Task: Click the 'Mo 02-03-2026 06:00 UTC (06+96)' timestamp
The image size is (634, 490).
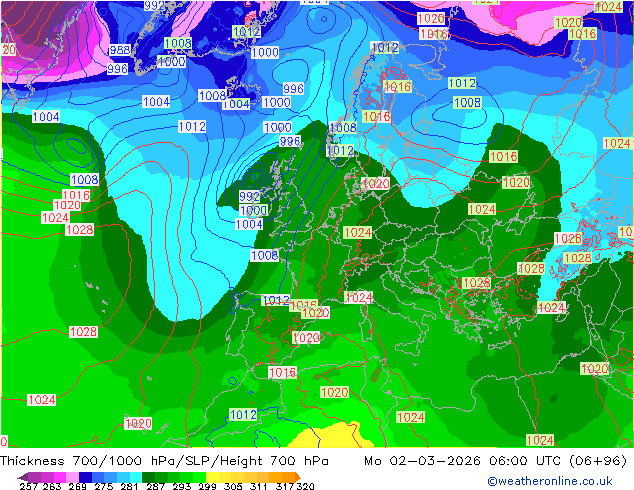Action: pos(495,461)
